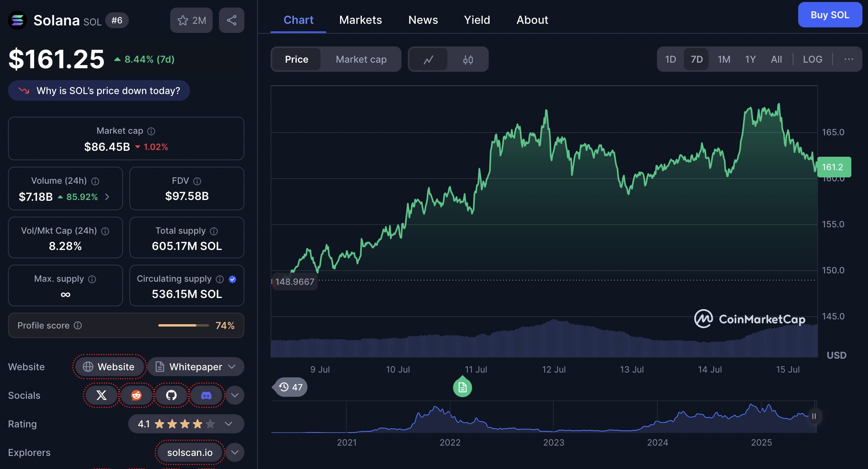Select 1D timeframe
The height and width of the screenshot is (469, 868).
point(670,60)
